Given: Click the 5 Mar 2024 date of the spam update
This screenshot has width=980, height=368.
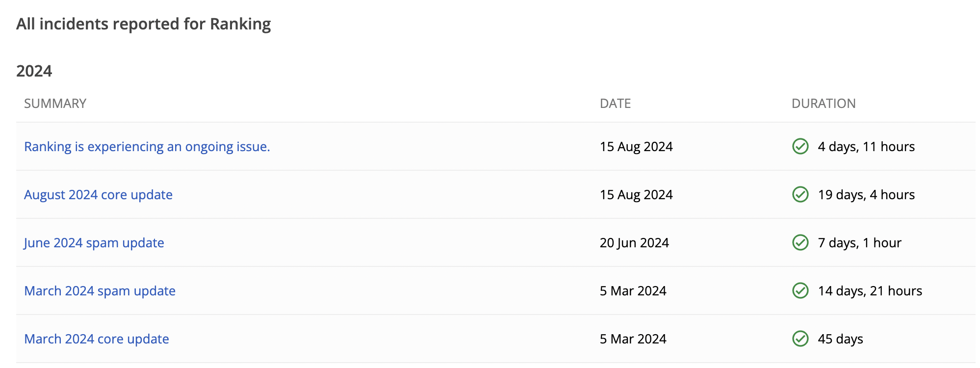Looking at the screenshot, I should click(633, 291).
